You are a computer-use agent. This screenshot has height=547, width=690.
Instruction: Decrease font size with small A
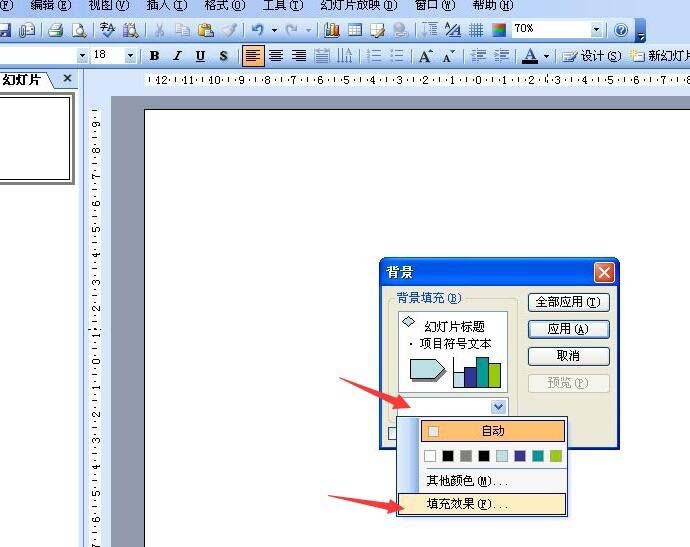(x=448, y=56)
